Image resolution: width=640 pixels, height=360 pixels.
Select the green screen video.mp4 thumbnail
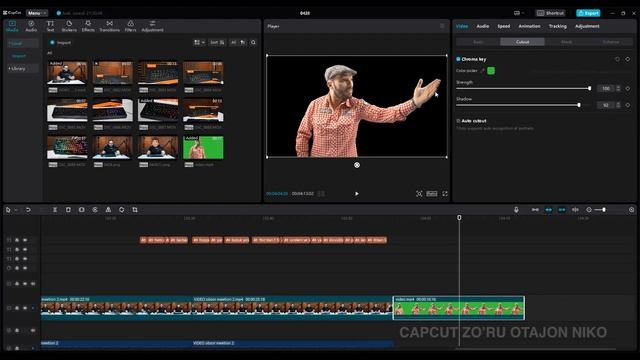pos(203,147)
